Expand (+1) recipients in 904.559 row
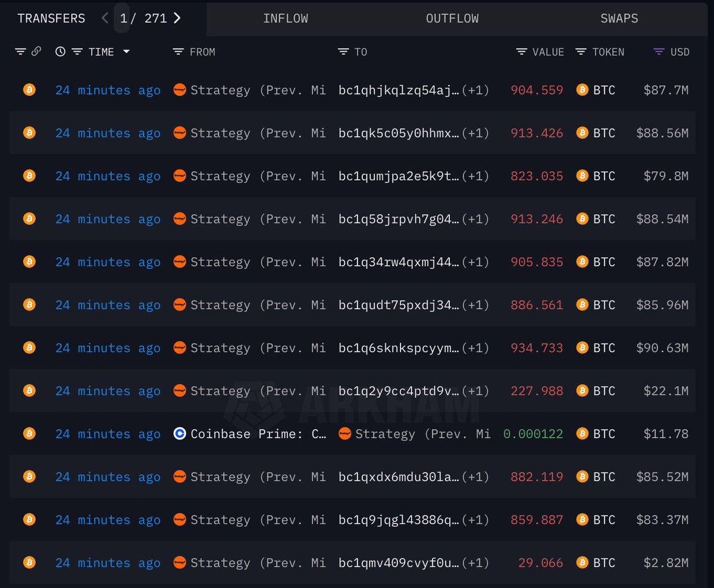The width and height of the screenshot is (714, 588). (x=475, y=90)
